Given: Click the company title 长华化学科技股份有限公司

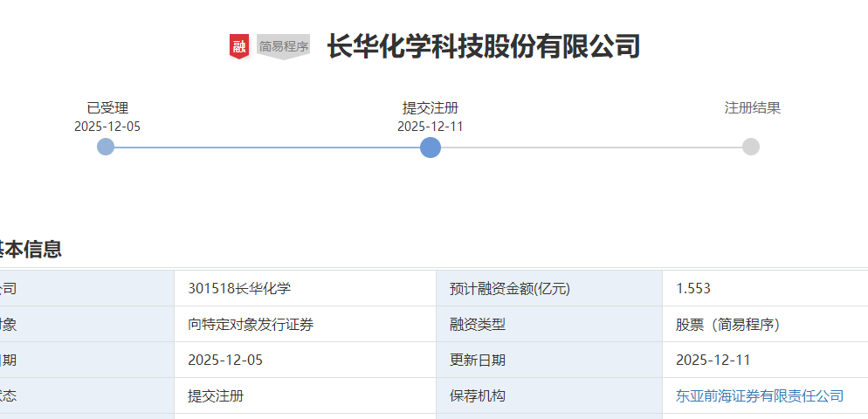Looking at the screenshot, I should click(x=484, y=46).
